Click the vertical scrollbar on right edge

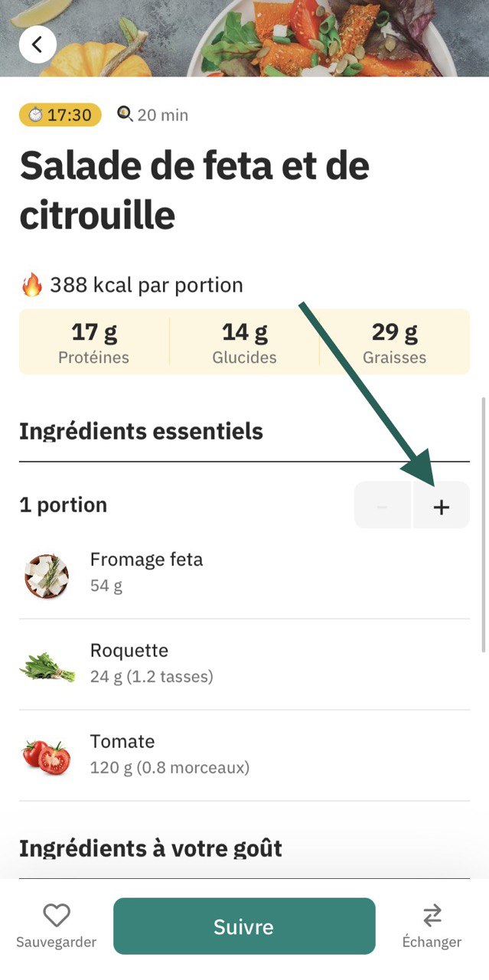(x=484, y=524)
